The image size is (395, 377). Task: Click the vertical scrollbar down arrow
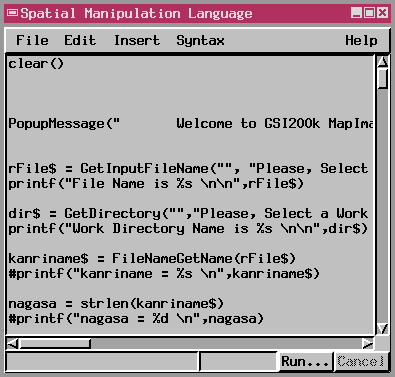[x=383, y=329]
